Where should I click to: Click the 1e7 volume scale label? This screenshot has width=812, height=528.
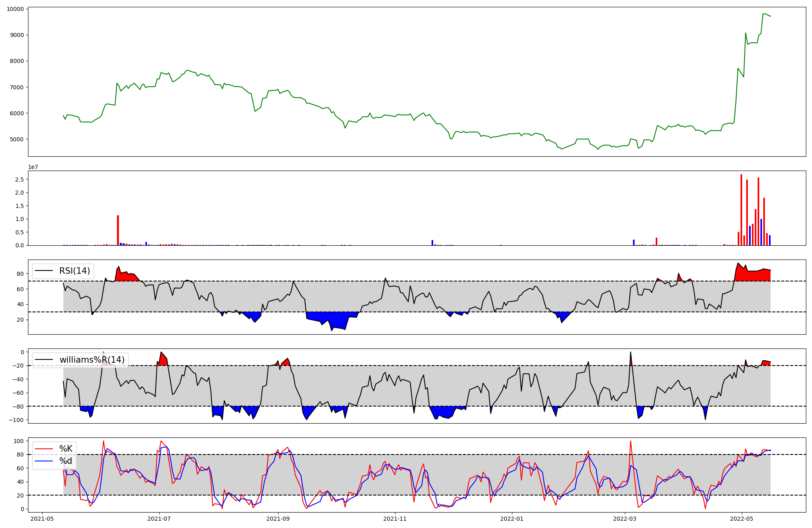(33, 167)
